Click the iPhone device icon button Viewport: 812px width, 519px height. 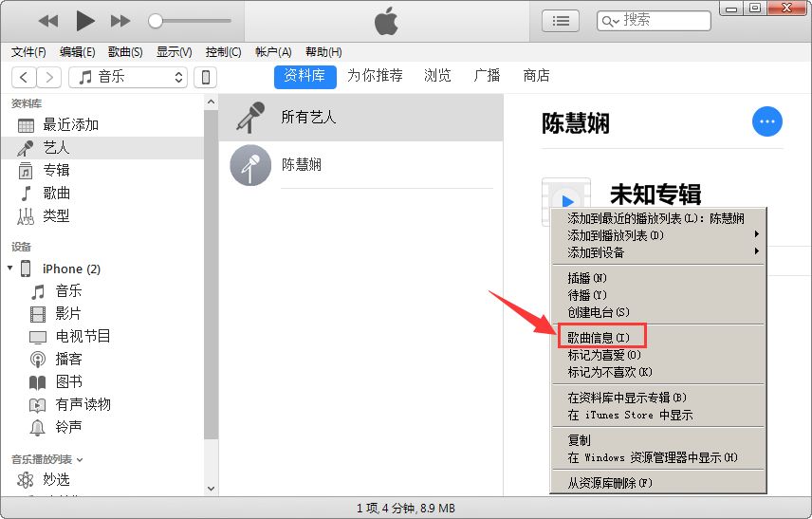pyautogui.click(x=205, y=77)
